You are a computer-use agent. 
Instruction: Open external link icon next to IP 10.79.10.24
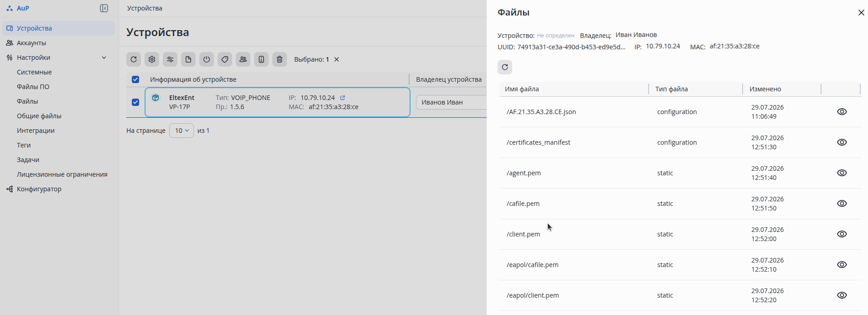pos(343,98)
